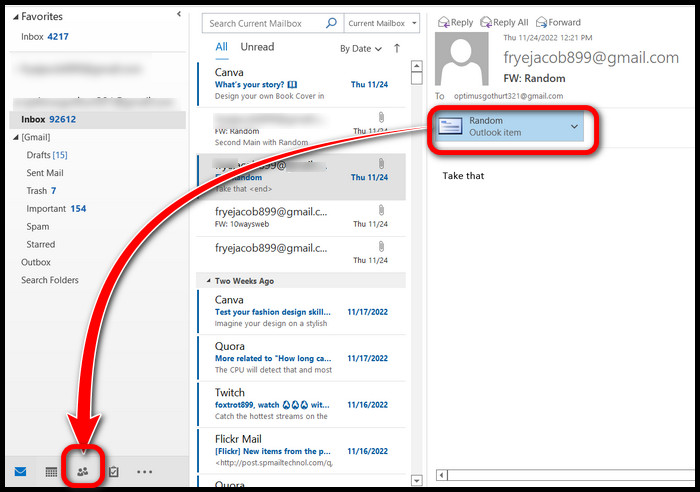Open Canva What's your story email
The height and width of the screenshot is (492, 700).
coord(301,84)
